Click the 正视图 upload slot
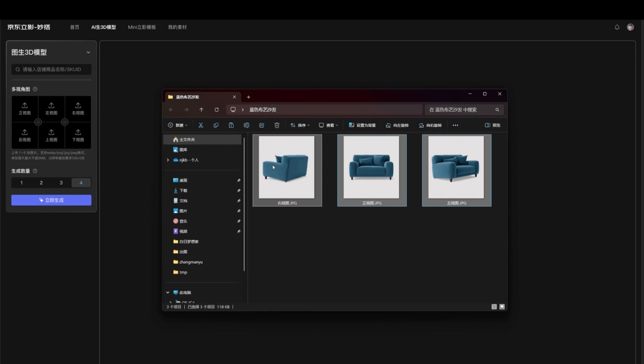Viewport: 644px width, 364px height. pyautogui.click(x=24, y=108)
